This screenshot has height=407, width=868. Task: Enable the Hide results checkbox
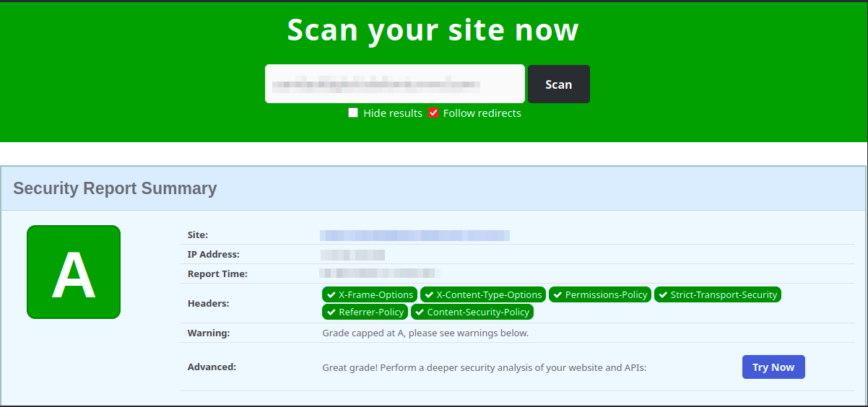(x=353, y=113)
